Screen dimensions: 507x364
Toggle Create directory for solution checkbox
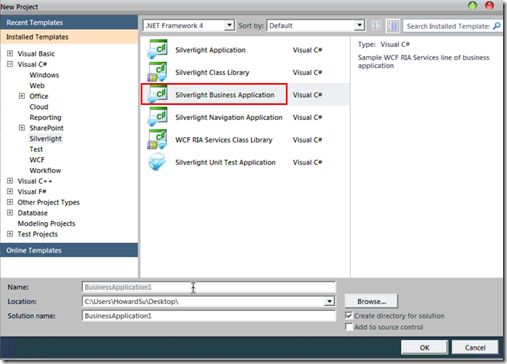[x=349, y=315]
